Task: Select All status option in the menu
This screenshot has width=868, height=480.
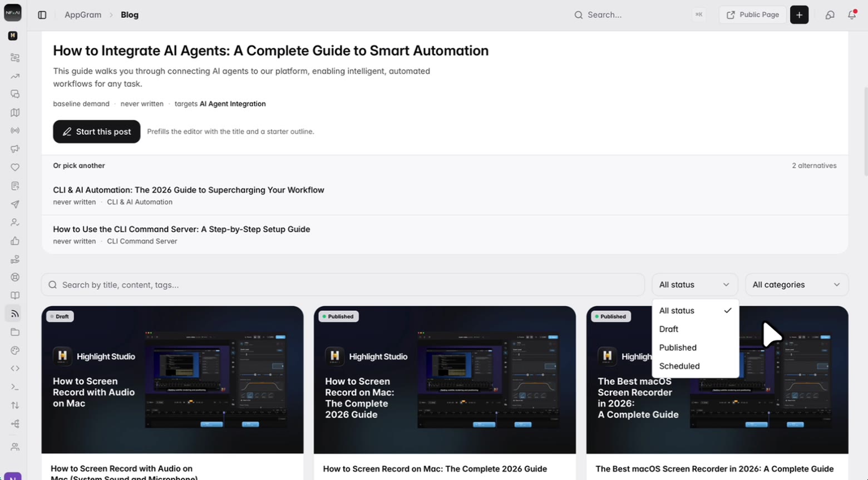Action: [695, 311]
